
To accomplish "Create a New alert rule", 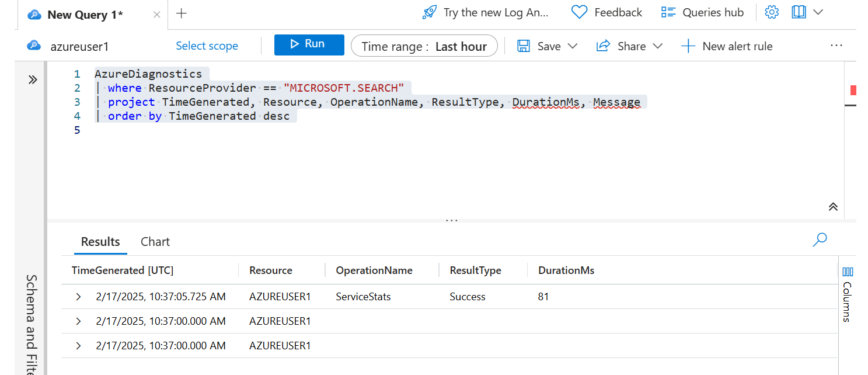I will point(727,46).
